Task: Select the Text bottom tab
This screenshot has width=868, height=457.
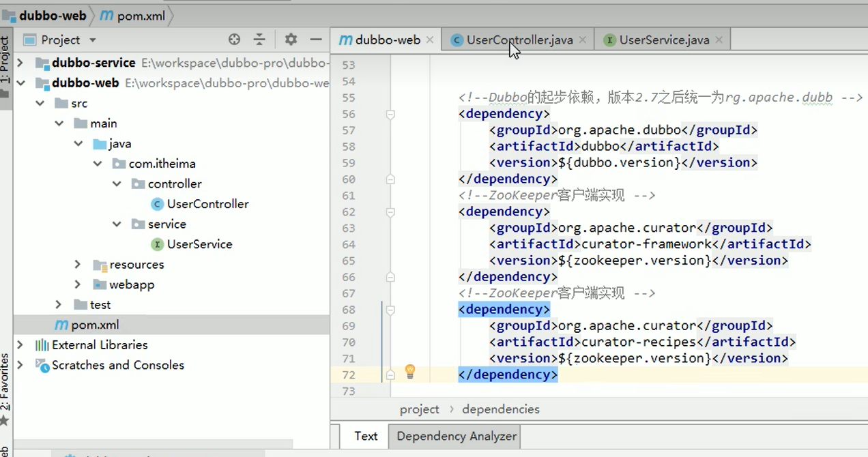Action: [366, 436]
